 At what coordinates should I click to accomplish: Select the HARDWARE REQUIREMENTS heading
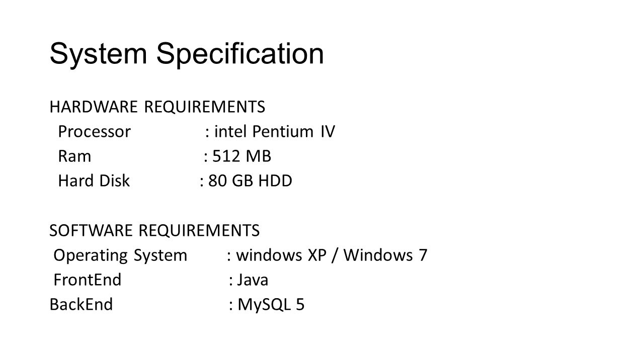[x=157, y=107]
